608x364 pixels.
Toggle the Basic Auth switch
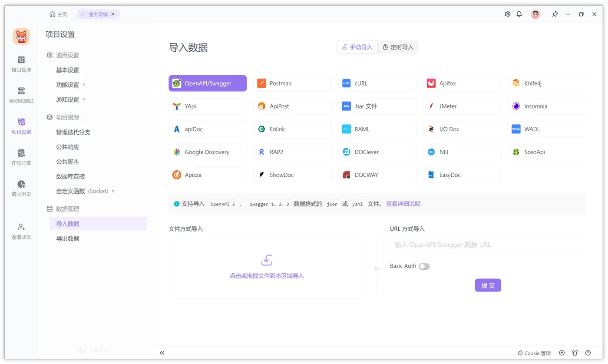(x=424, y=266)
